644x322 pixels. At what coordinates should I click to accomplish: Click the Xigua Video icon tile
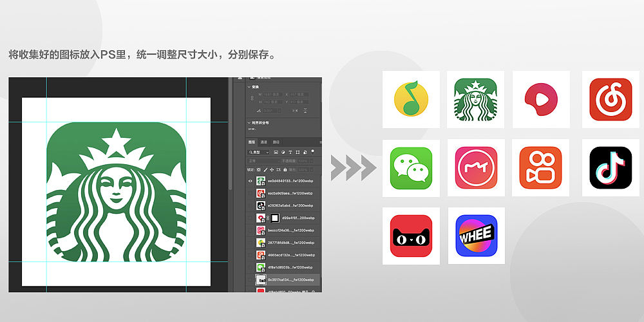[541, 99]
